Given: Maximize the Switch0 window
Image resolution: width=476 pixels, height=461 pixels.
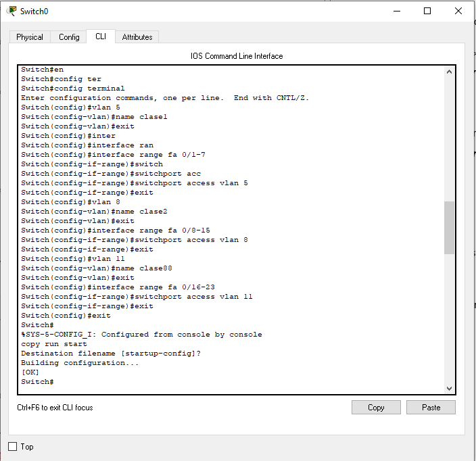Looking at the screenshot, I should [x=427, y=11].
